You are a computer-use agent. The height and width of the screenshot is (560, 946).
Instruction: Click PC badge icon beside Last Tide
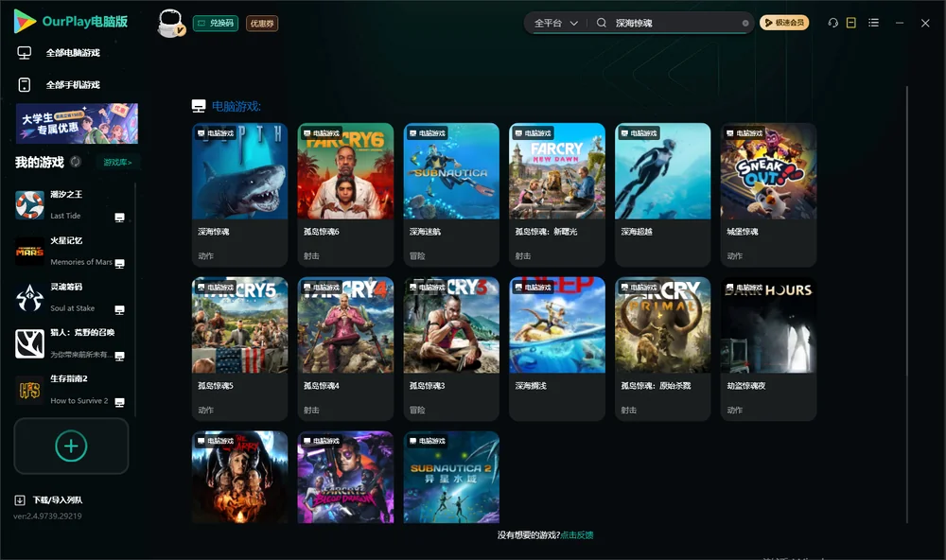click(119, 218)
